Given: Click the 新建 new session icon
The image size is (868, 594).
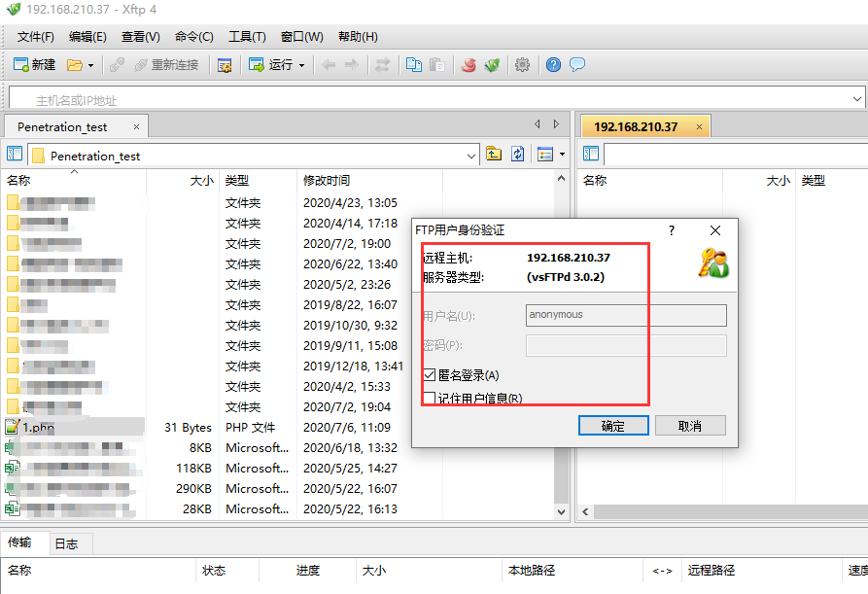Looking at the screenshot, I should [x=34, y=65].
